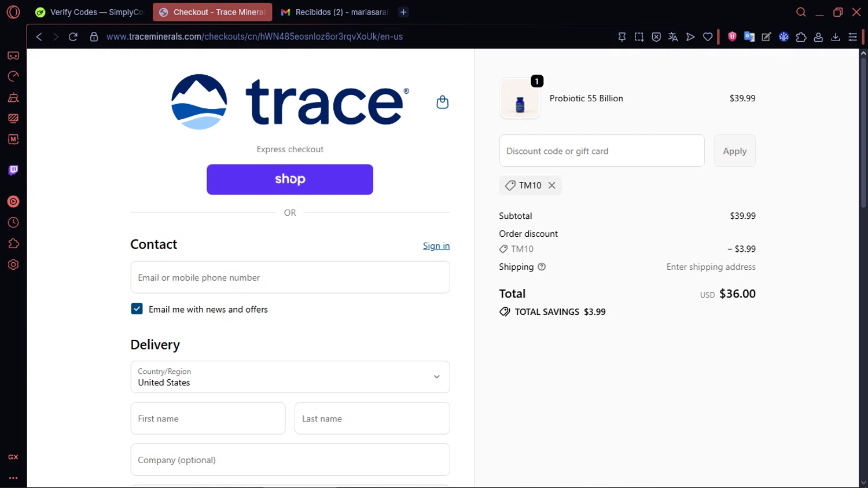The image size is (868, 488).
Task: Open sidebar three-dots more options
Action: tap(13, 478)
